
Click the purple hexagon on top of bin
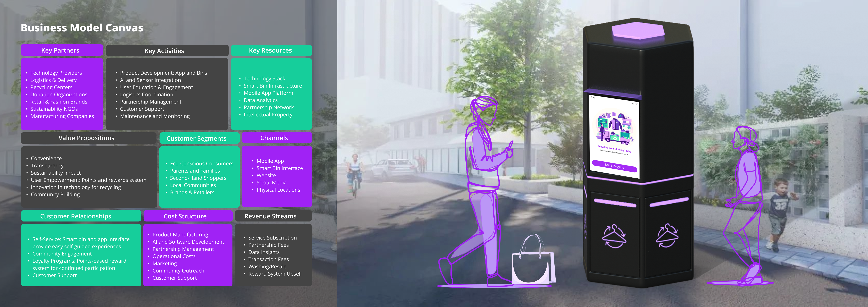(638, 30)
